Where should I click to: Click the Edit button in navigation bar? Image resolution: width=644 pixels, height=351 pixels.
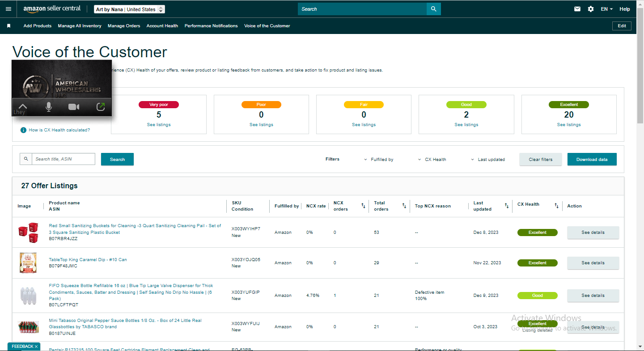622,26
